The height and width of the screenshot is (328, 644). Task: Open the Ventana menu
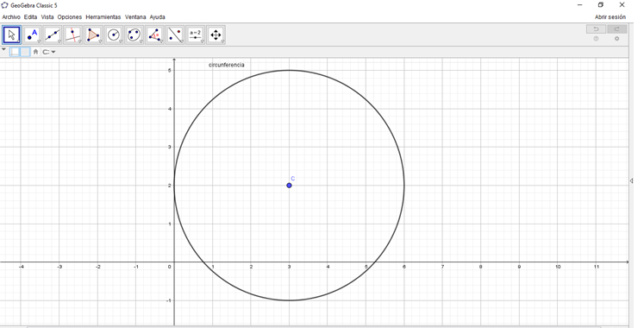click(135, 17)
